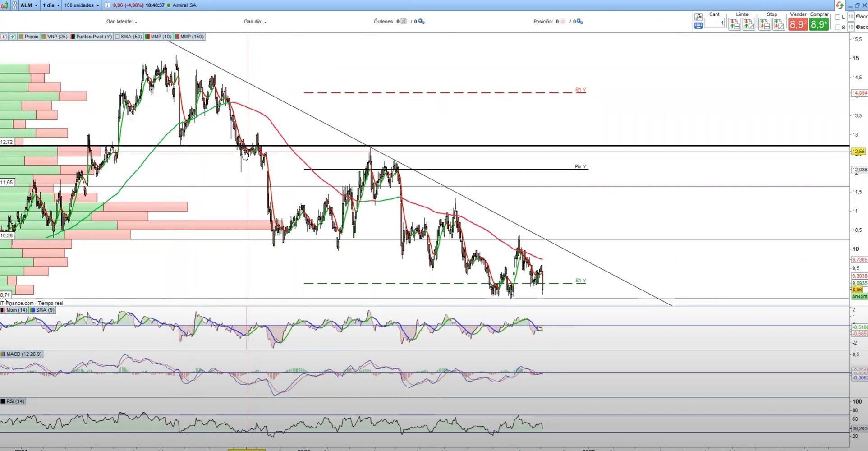The height and width of the screenshot is (451, 868).
Task: Select the MACD (12 26 9) indicator label
Action: click(22, 354)
